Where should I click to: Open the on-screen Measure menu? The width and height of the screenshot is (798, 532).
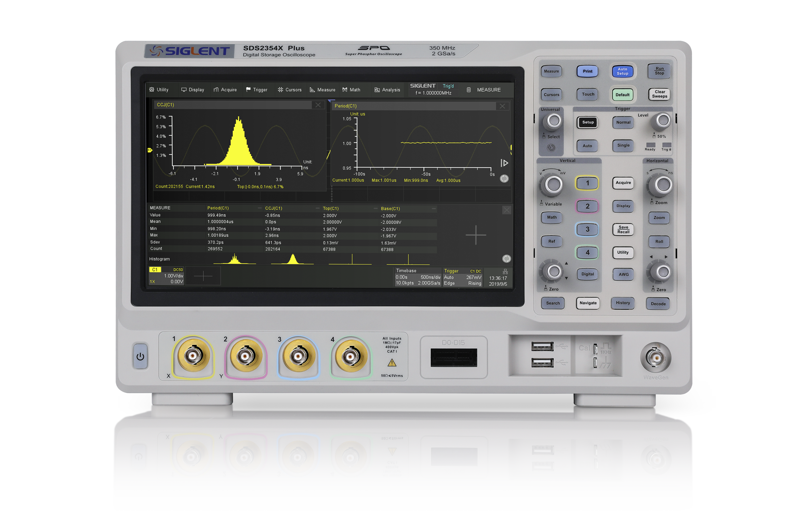coord(322,90)
